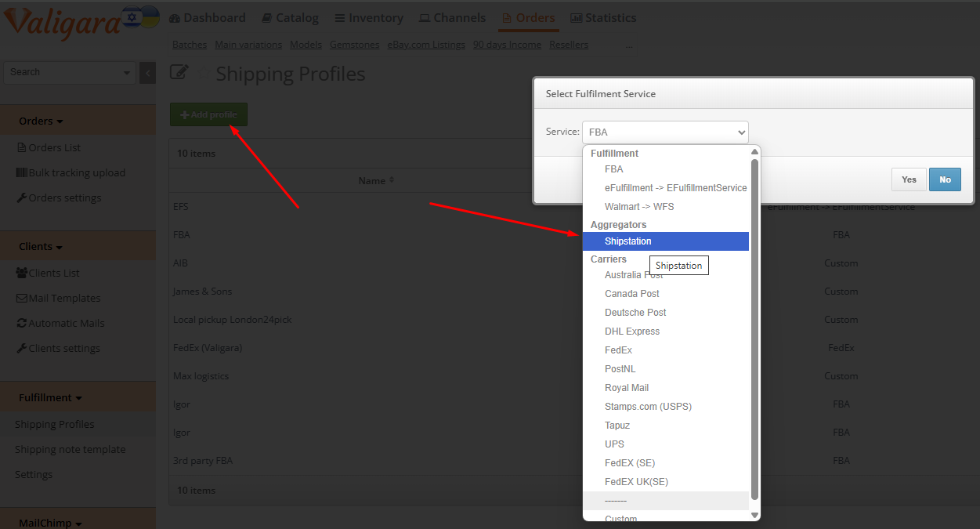Open Shipping Profiles in sidebar
This screenshot has width=980, height=529.
coord(55,424)
